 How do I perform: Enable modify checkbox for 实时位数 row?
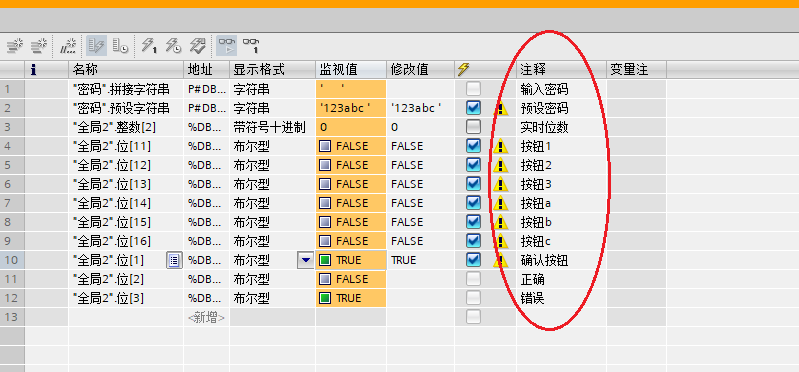pos(473,127)
